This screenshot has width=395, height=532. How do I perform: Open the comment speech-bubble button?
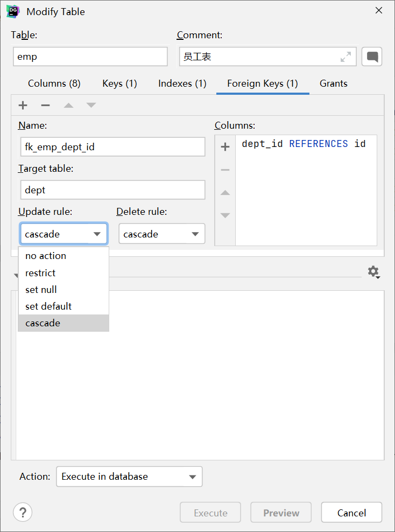point(372,57)
